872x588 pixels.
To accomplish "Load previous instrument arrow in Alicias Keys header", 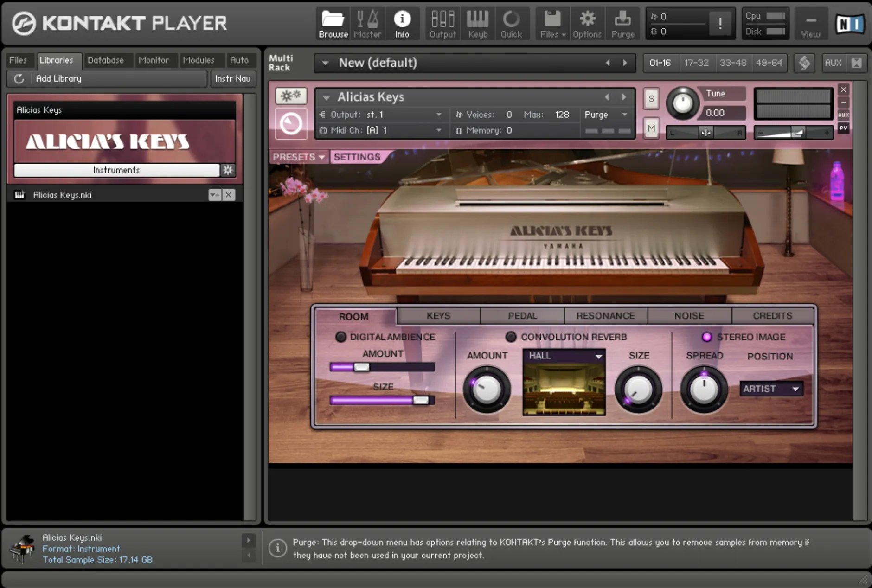I will click(x=607, y=97).
